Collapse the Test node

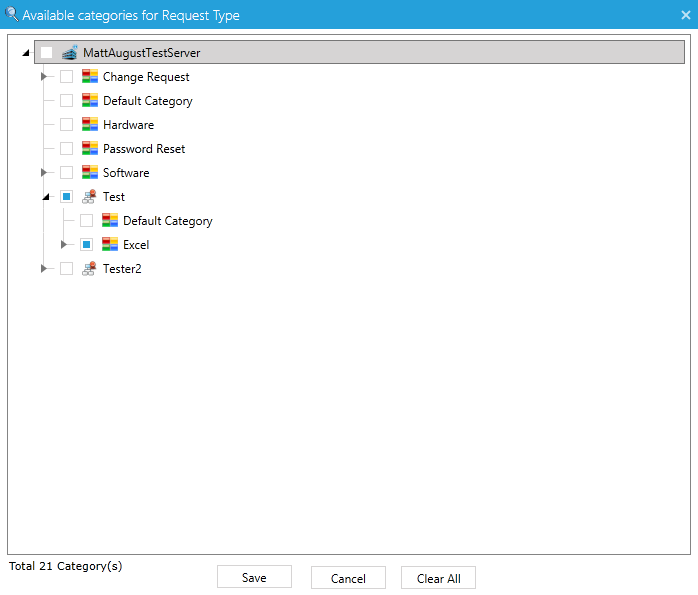[x=46, y=197]
